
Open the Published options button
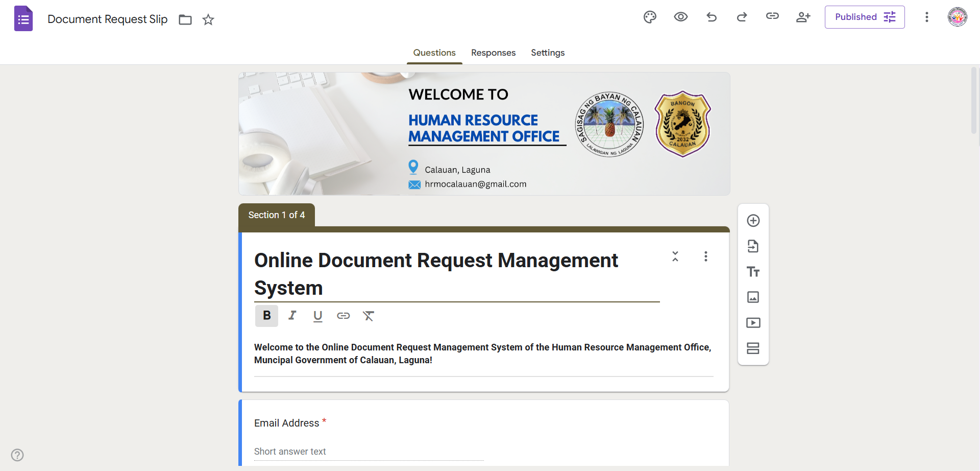[865, 17]
